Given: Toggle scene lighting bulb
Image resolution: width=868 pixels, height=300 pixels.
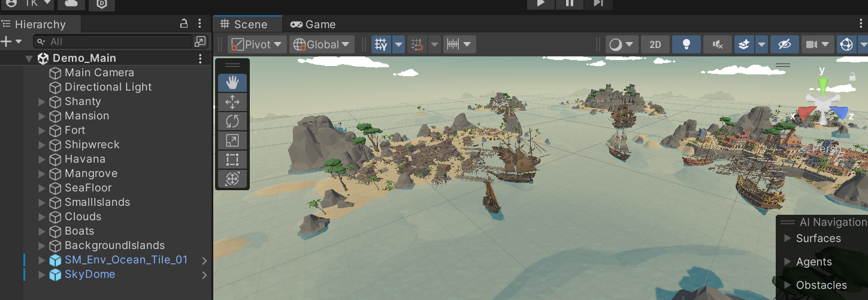Looking at the screenshot, I should click(686, 44).
